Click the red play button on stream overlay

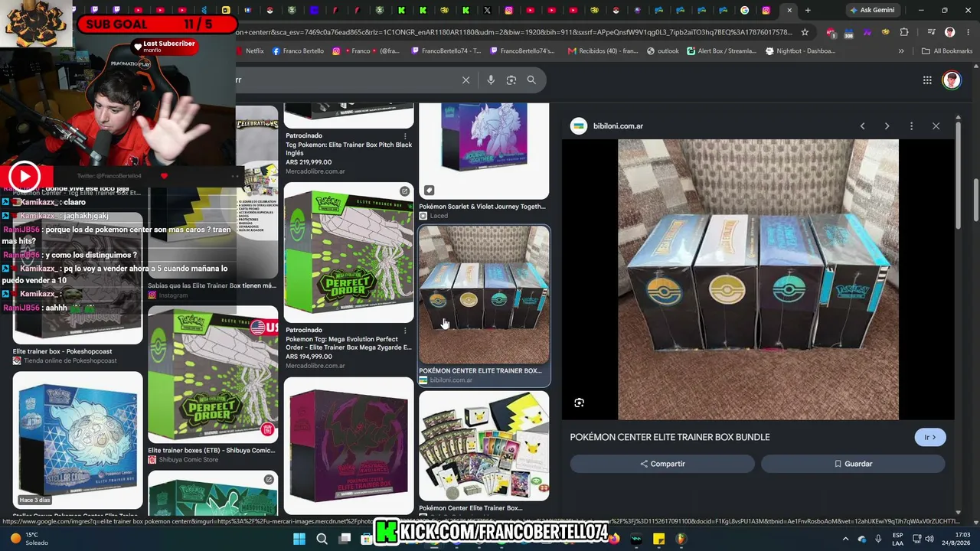(24, 177)
